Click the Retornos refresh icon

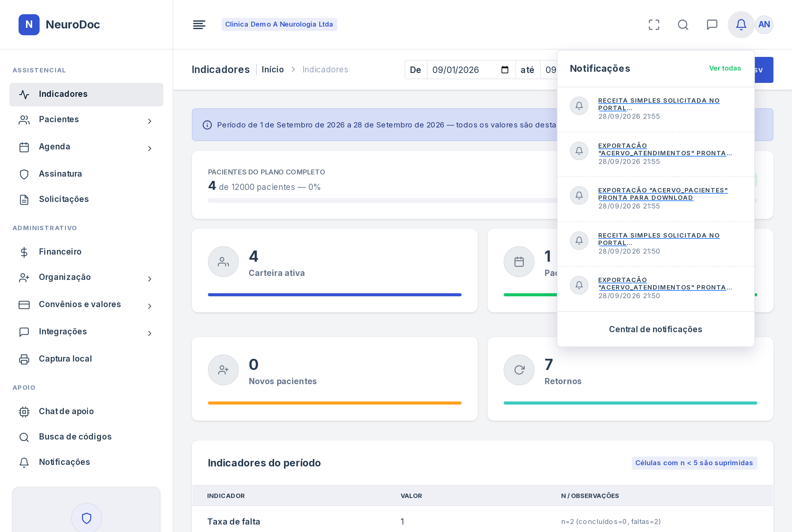tap(519, 370)
